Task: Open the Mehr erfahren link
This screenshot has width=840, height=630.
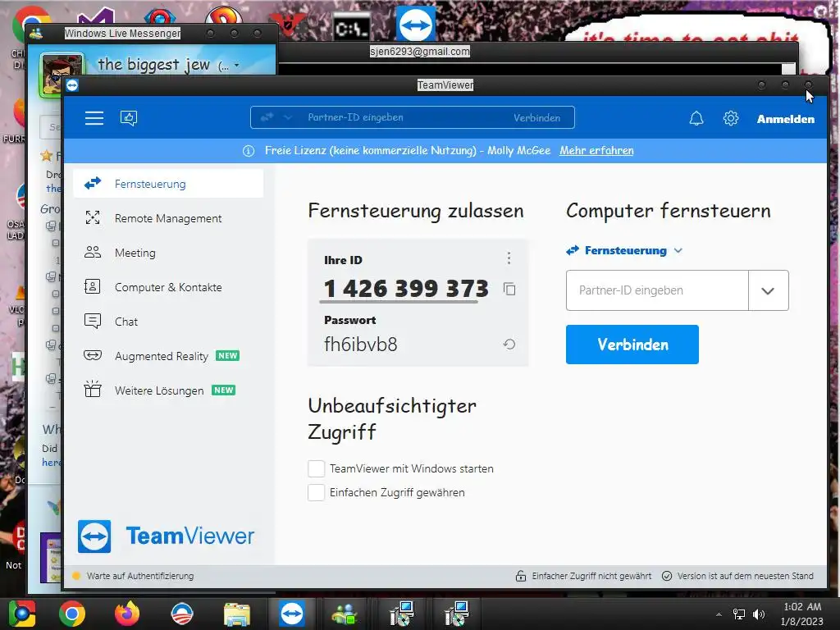Action: click(x=596, y=151)
